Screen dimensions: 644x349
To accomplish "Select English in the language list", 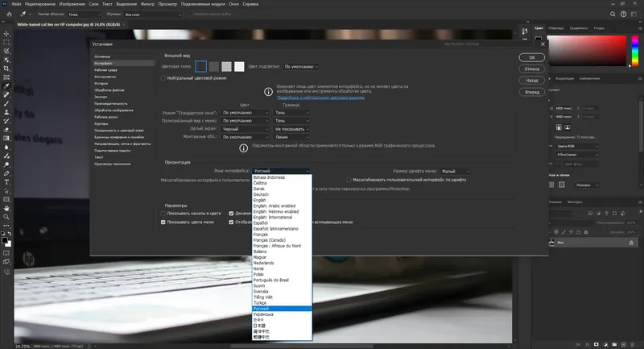I will (x=282, y=200).
